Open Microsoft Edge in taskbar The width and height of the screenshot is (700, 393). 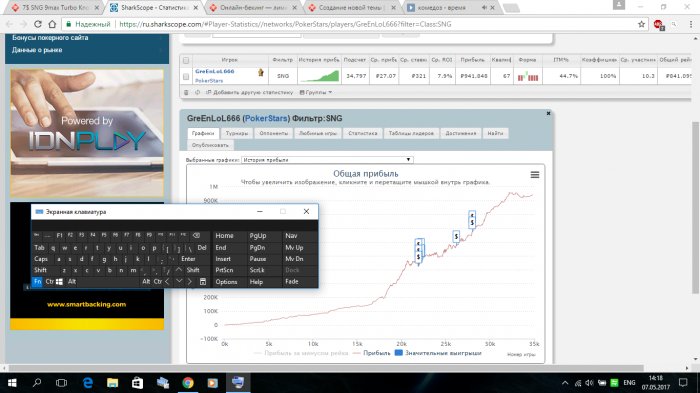click(x=88, y=383)
